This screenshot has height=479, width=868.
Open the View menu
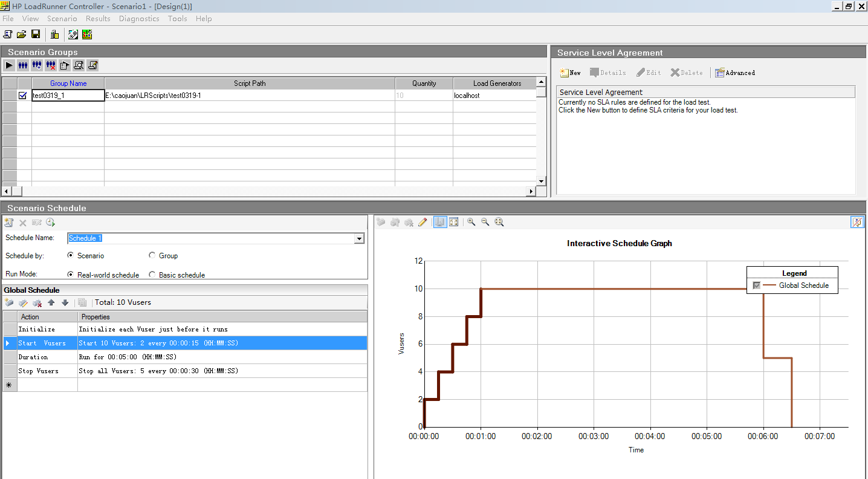pyautogui.click(x=30, y=19)
